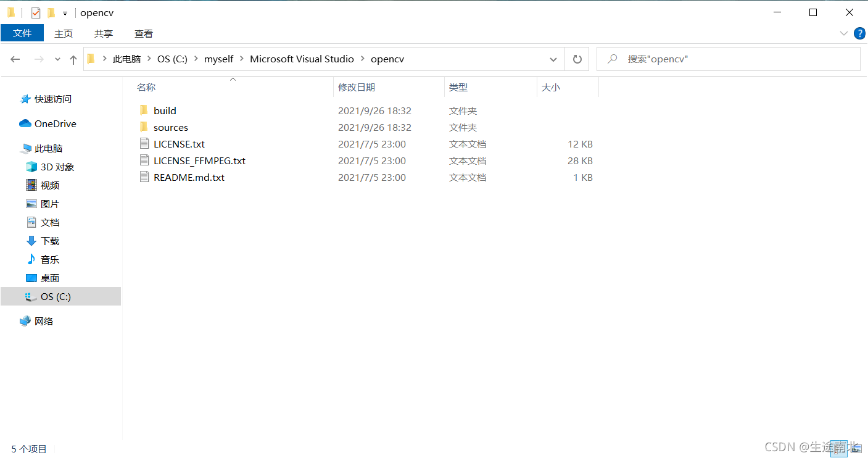Switch to the 主页 home tab
This screenshot has height=458, width=868.
pyautogui.click(x=64, y=33)
